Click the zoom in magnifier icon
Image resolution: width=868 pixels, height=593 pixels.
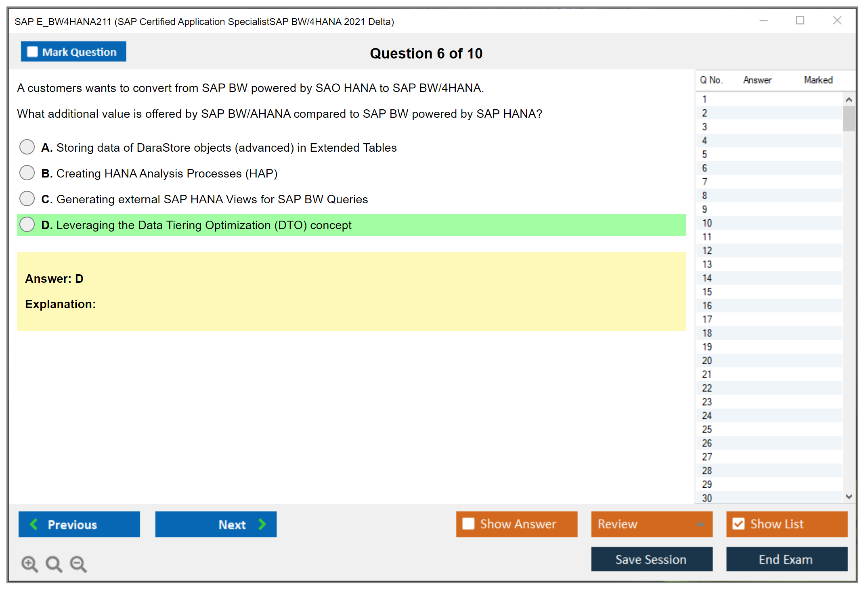point(29,564)
